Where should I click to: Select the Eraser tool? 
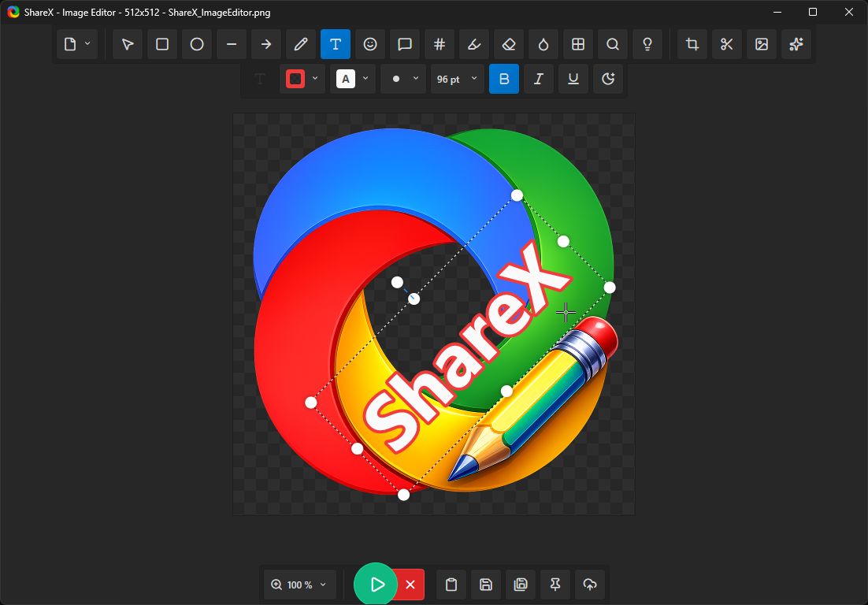click(x=509, y=44)
